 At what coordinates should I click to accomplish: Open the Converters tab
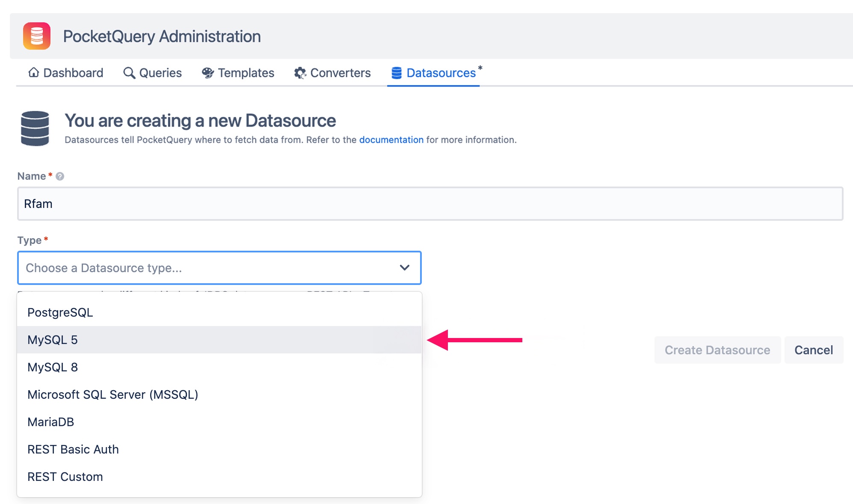(332, 73)
